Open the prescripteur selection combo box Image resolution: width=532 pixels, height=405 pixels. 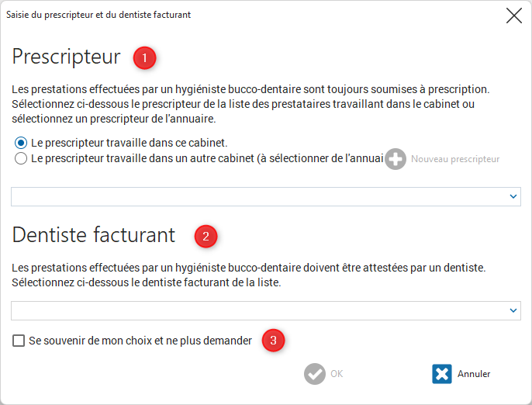click(266, 196)
